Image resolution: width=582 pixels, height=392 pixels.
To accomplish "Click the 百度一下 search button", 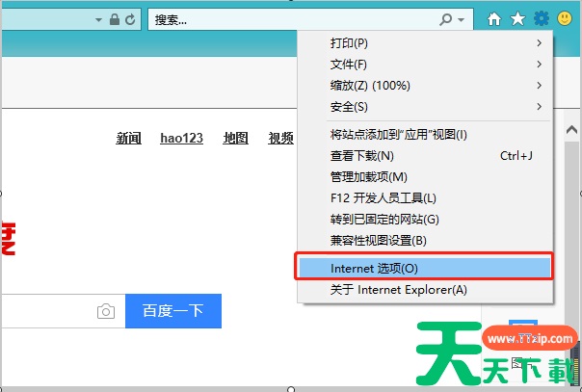I will point(173,311).
